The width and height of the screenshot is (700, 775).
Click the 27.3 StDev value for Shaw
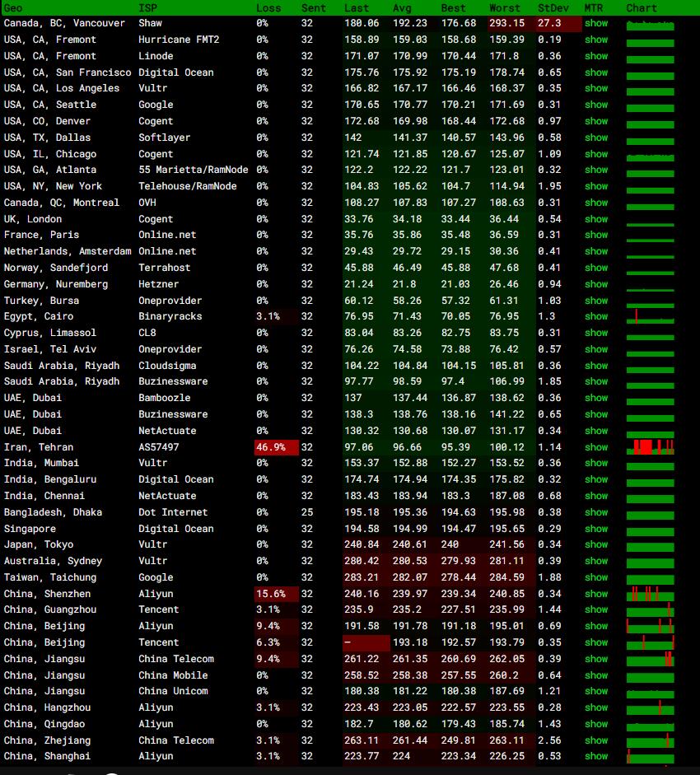tap(558, 23)
